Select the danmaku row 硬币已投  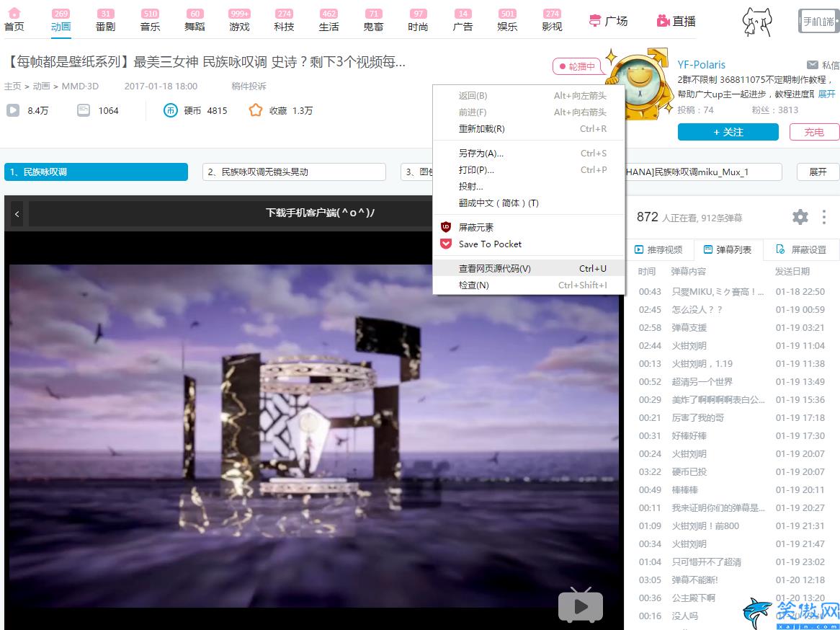pos(732,472)
